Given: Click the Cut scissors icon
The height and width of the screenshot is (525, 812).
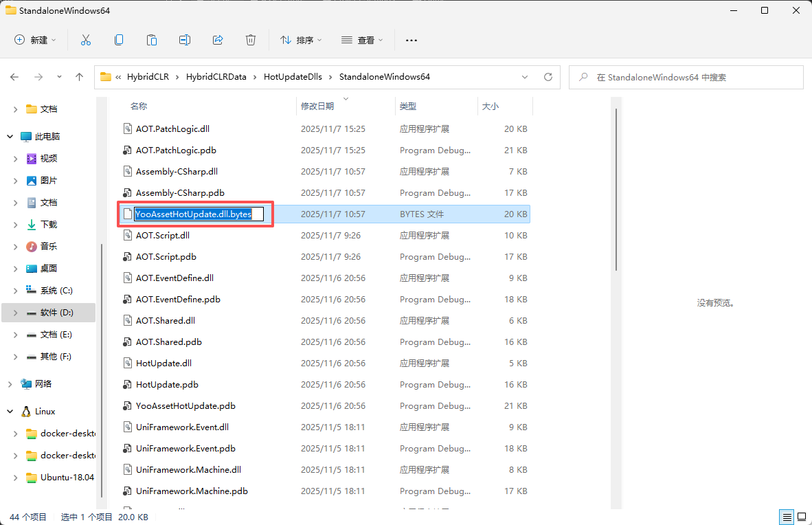Looking at the screenshot, I should 86,40.
